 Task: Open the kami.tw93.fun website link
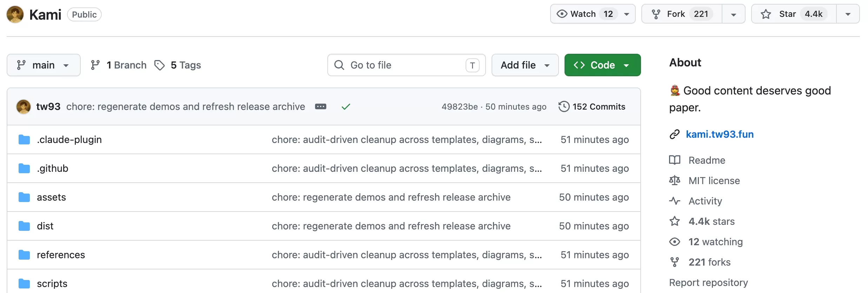(720, 134)
